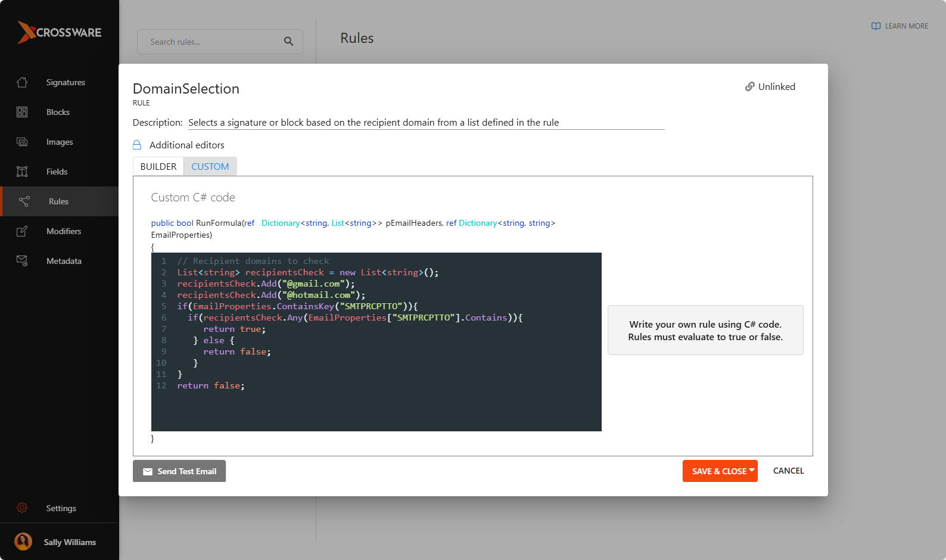Click CANCEL to discard rule changes
Image resolution: width=946 pixels, height=560 pixels.
[788, 471]
